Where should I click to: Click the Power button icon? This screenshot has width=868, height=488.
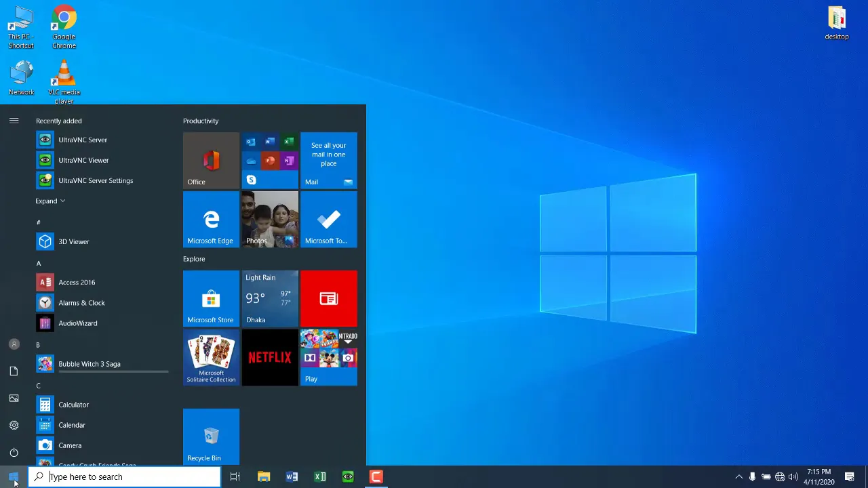(x=14, y=452)
